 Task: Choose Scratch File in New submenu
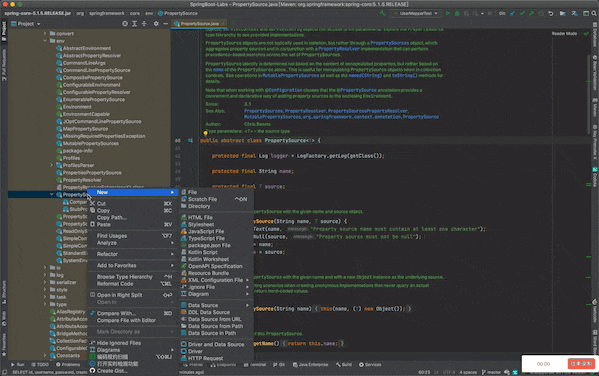pyautogui.click(x=216, y=199)
